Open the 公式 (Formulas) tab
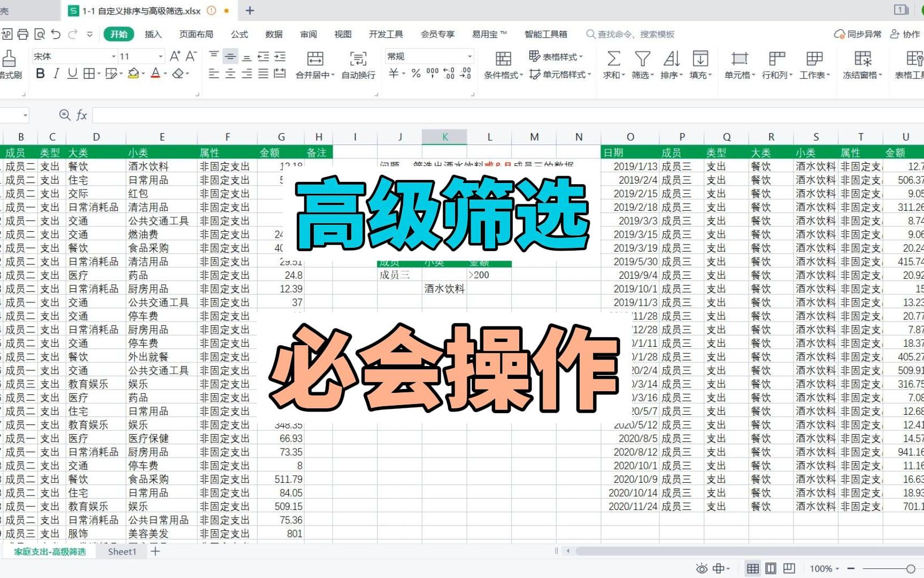The width and height of the screenshot is (924, 578). [240, 34]
